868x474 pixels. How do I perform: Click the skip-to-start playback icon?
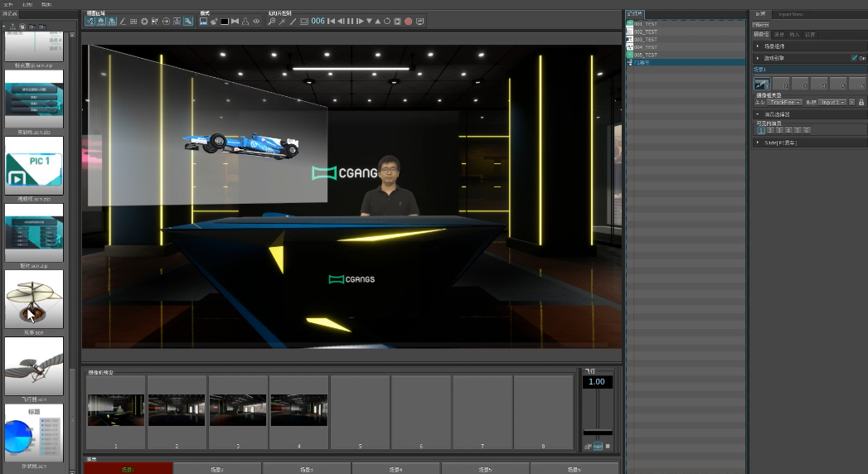tap(332, 21)
